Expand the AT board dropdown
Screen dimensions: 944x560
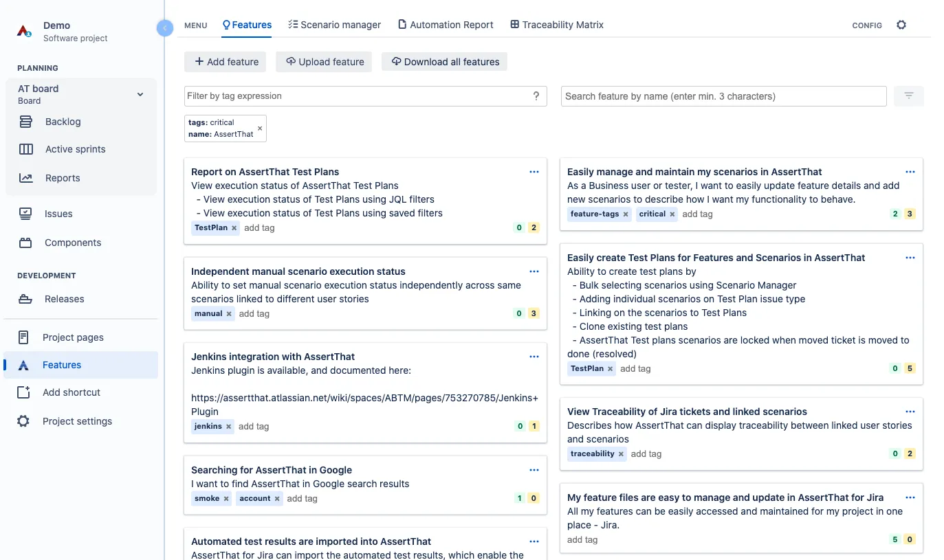(140, 94)
